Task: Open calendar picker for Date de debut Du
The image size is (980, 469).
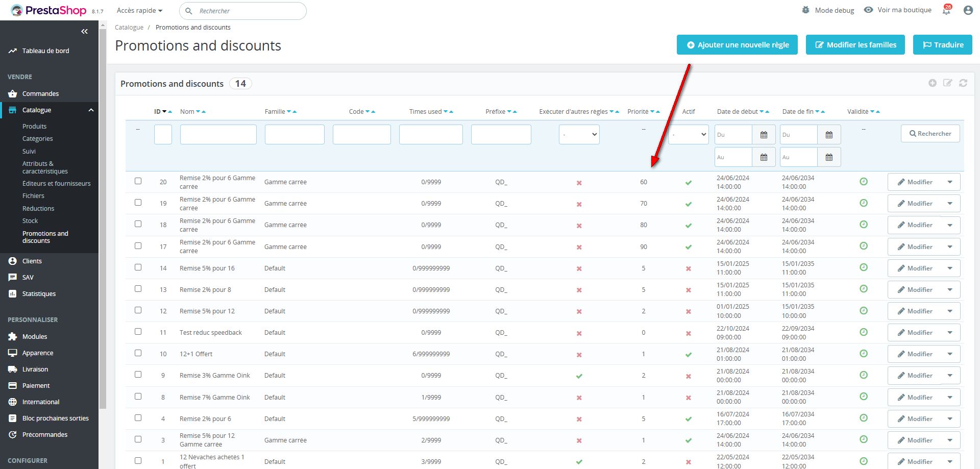Action: tap(764, 135)
